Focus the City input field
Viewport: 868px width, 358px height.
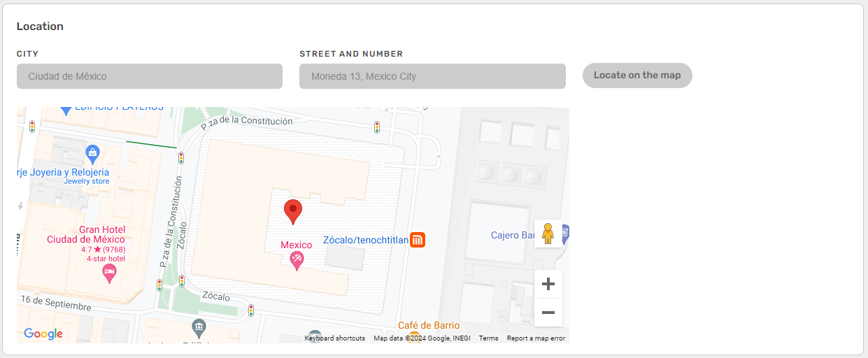(x=150, y=76)
